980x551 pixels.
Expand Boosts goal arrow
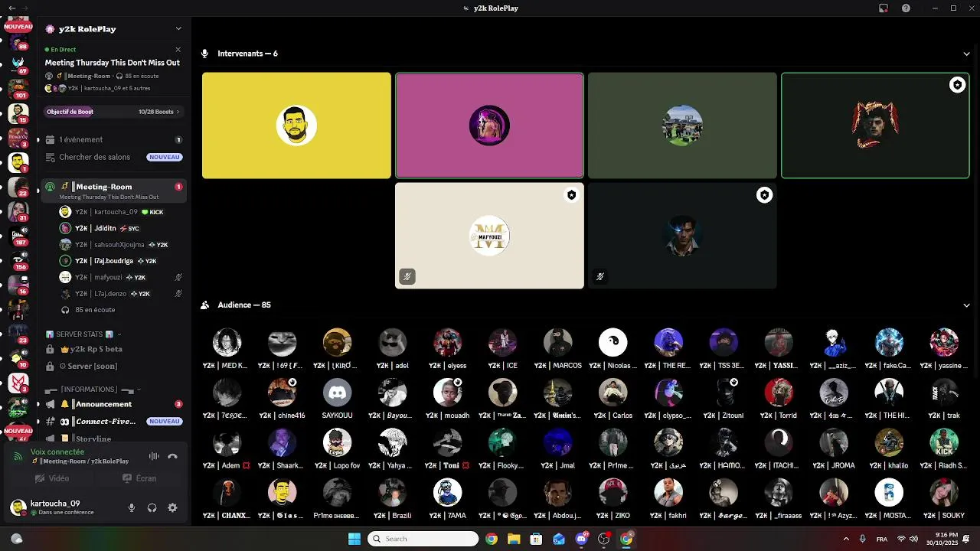pos(178,112)
